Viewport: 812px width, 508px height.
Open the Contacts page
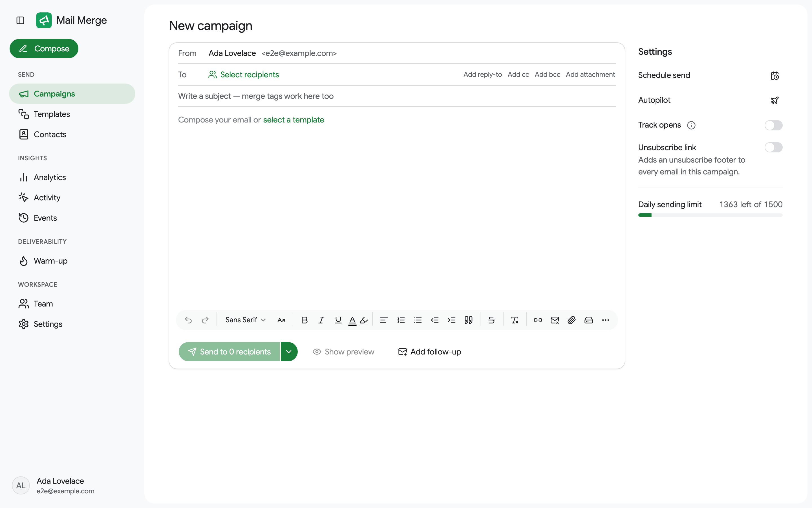(72, 134)
